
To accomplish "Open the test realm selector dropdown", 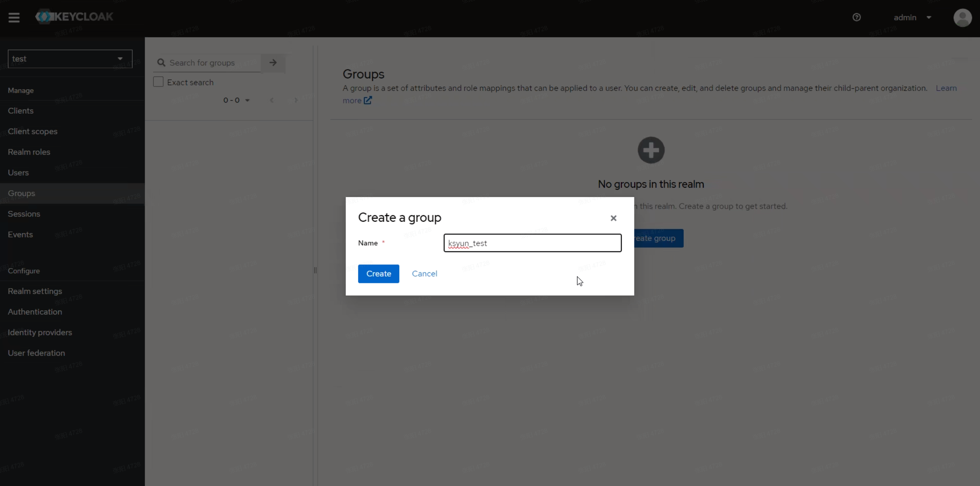I will [x=70, y=58].
